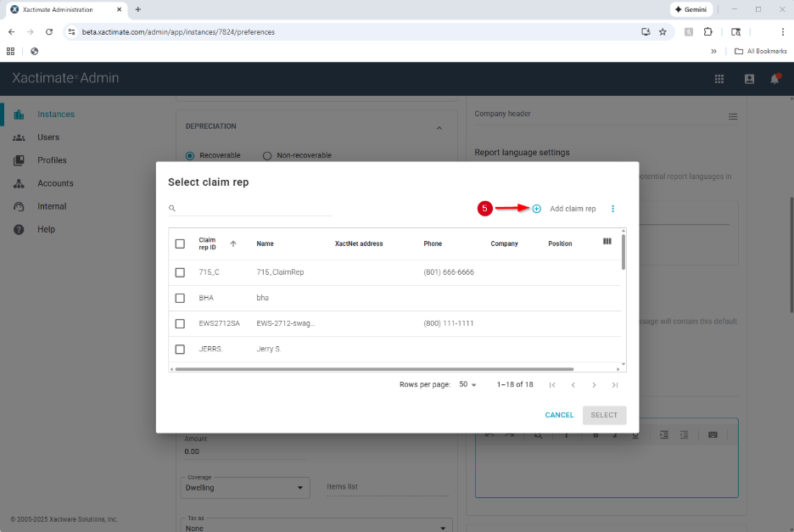
Task: Sort by Claim rep ID arrow
Action: (233, 244)
